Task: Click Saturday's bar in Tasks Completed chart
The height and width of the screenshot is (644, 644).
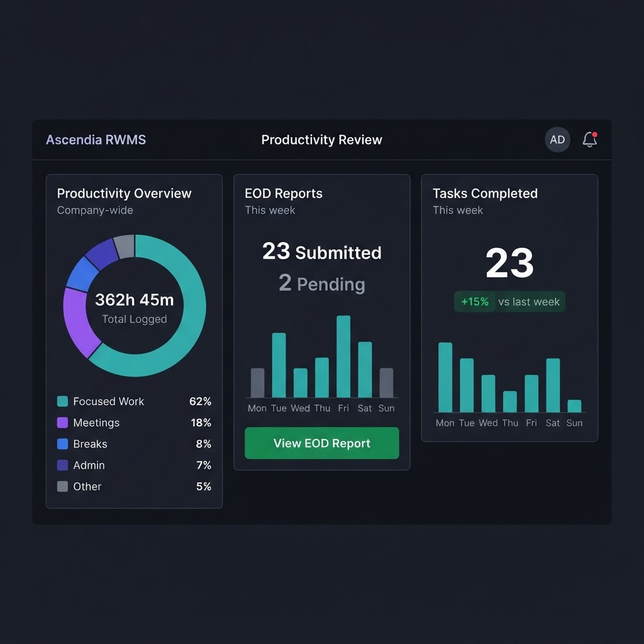Action: pos(553,386)
